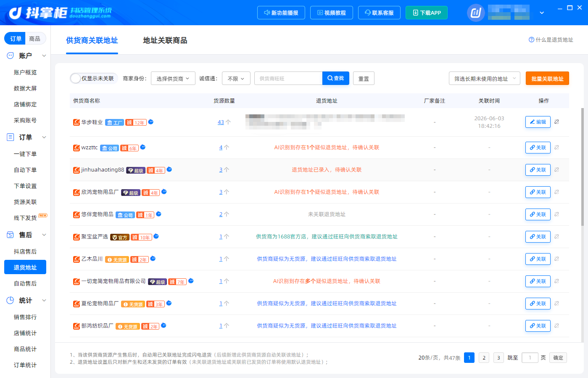Click the 账户 section icon in sidebar
This screenshot has width=588, height=378.
[x=11, y=56]
